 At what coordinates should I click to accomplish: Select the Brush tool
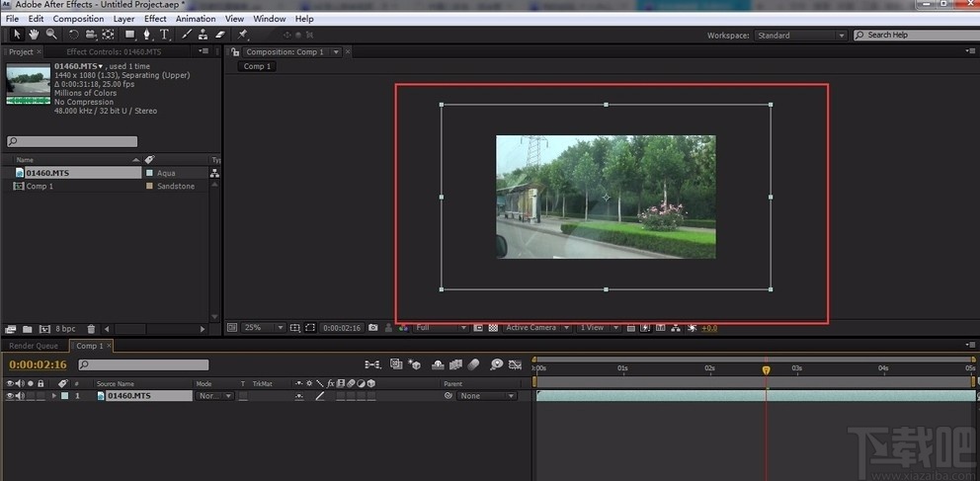187,35
